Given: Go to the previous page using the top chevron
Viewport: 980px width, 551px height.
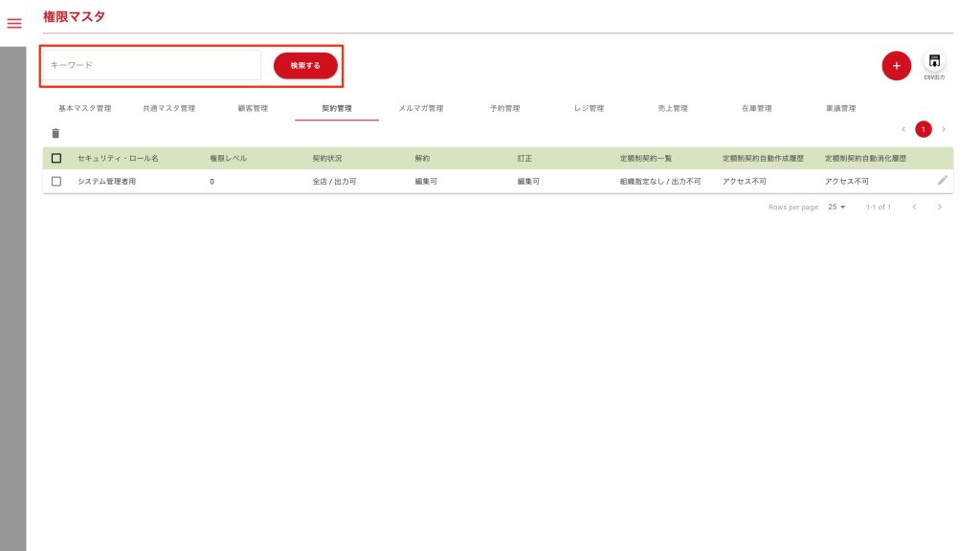Looking at the screenshot, I should click(903, 129).
